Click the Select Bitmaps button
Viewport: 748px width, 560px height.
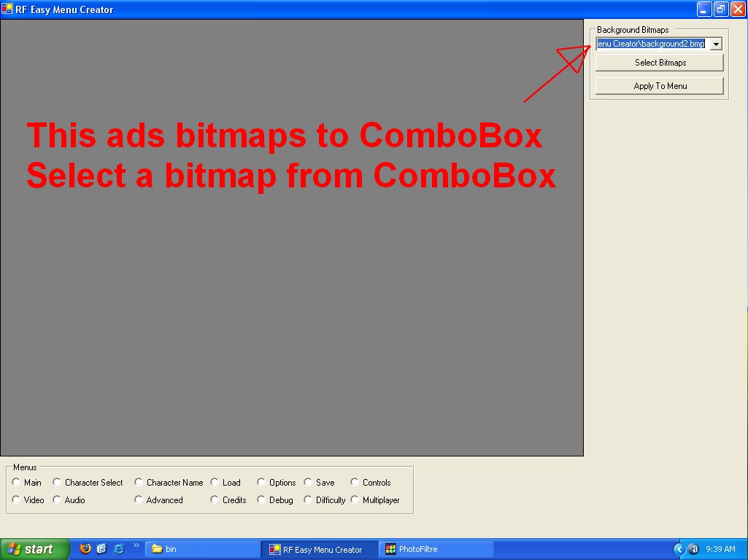coord(660,63)
